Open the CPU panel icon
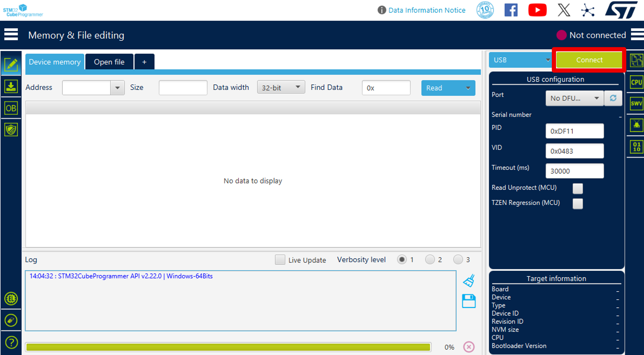 pyautogui.click(x=636, y=82)
